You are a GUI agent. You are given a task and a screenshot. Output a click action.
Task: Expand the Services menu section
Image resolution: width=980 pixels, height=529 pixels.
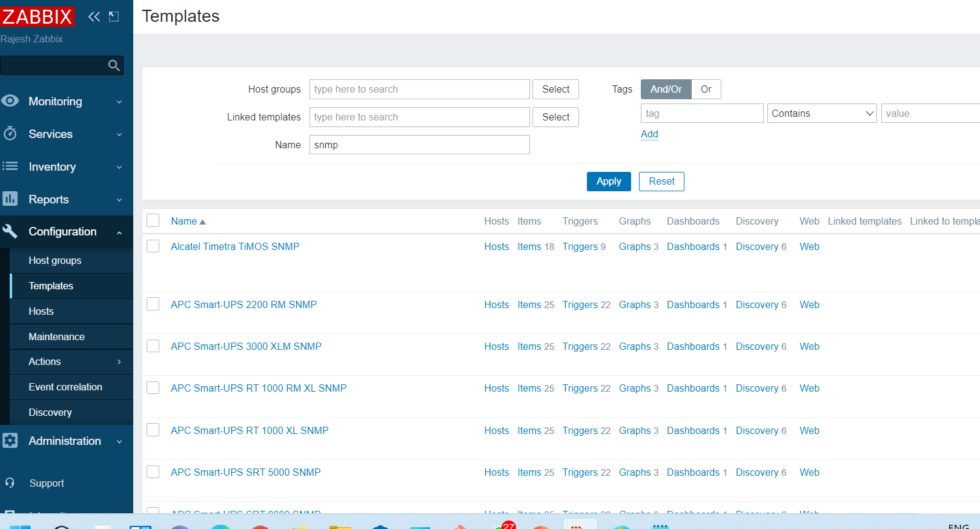[119, 134]
